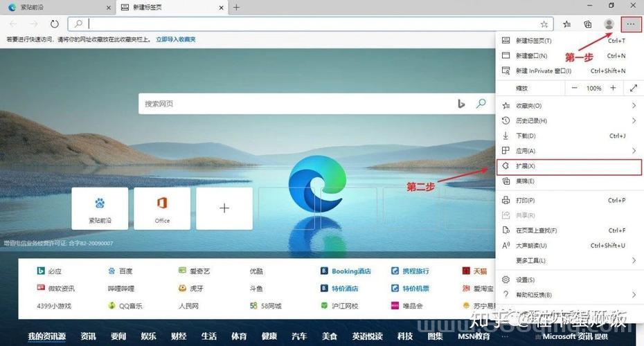Select 扩展(X) menu item
The image size is (644, 346).
tap(569, 166)
